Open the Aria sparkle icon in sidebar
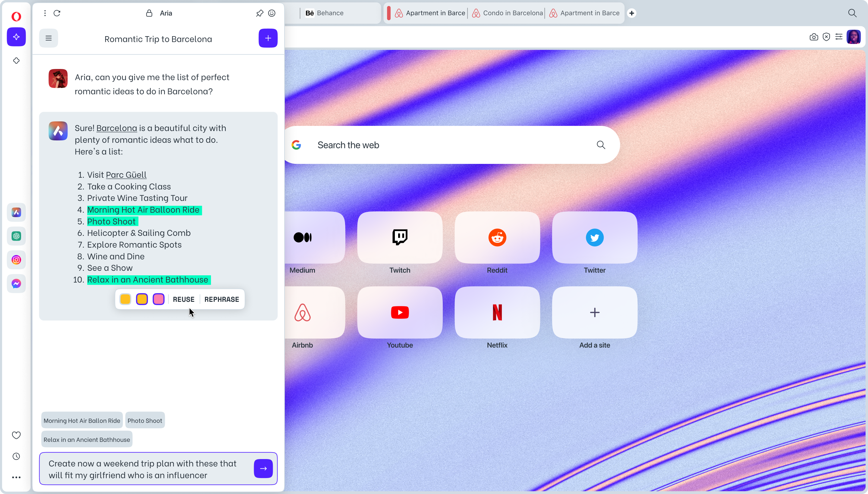Image resolution: width=868 pixels, height=494 pixels. pyautogui.click(x=16, y=37)
